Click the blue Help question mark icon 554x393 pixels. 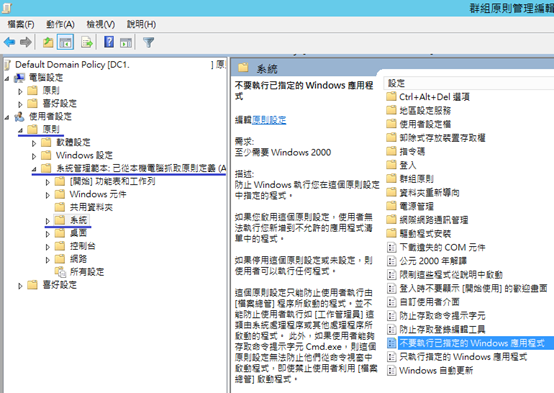point(109,42)
